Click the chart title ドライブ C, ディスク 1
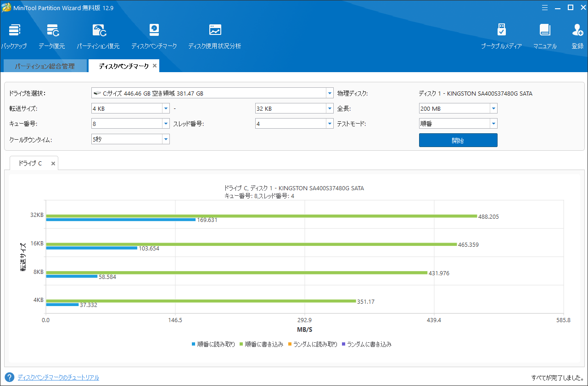588x386 pixels. 294,188
